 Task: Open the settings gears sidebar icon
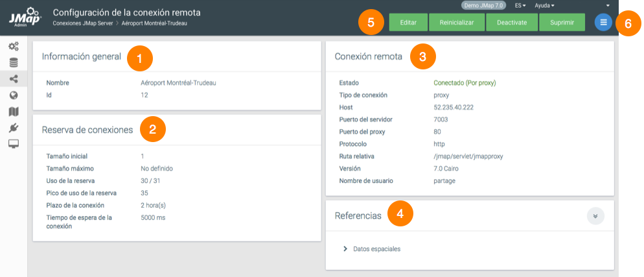pos(13,46)
